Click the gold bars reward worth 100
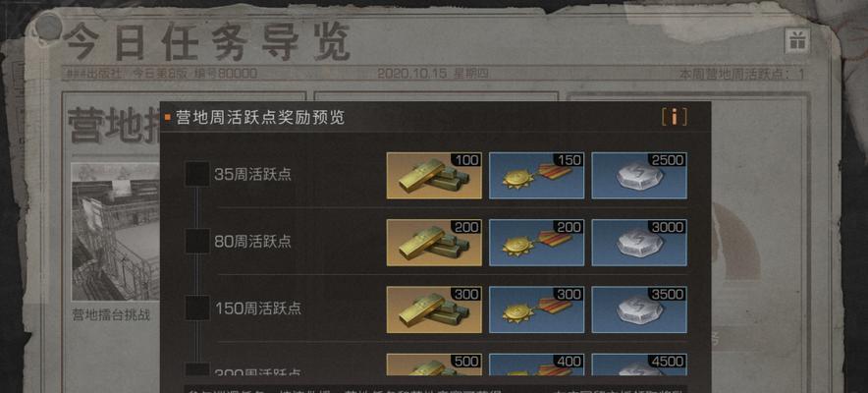This screenshot has height=393, width=868. tap(434, 176)
